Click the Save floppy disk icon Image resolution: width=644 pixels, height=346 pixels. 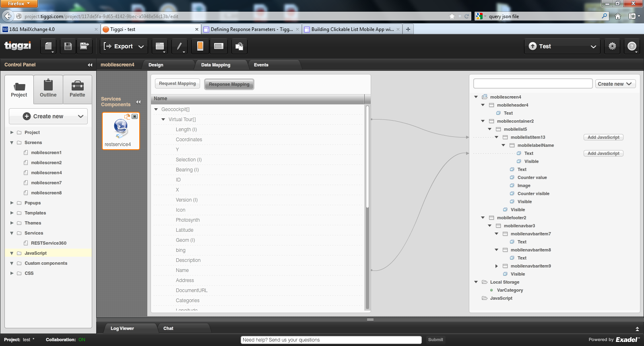click(x=68, y=46)
